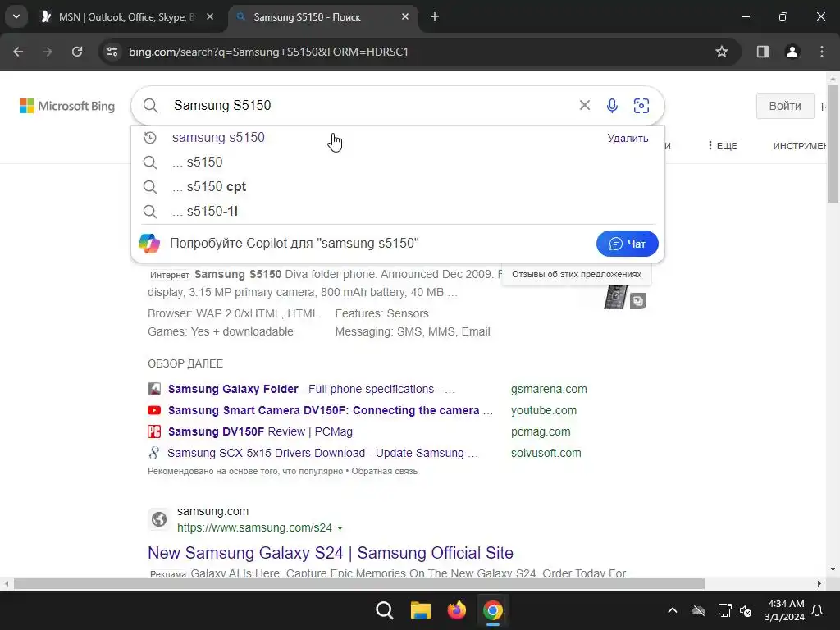
Task: Open New Samsung Galaxy S24 Official Site
Action: (x=331, y=552)
